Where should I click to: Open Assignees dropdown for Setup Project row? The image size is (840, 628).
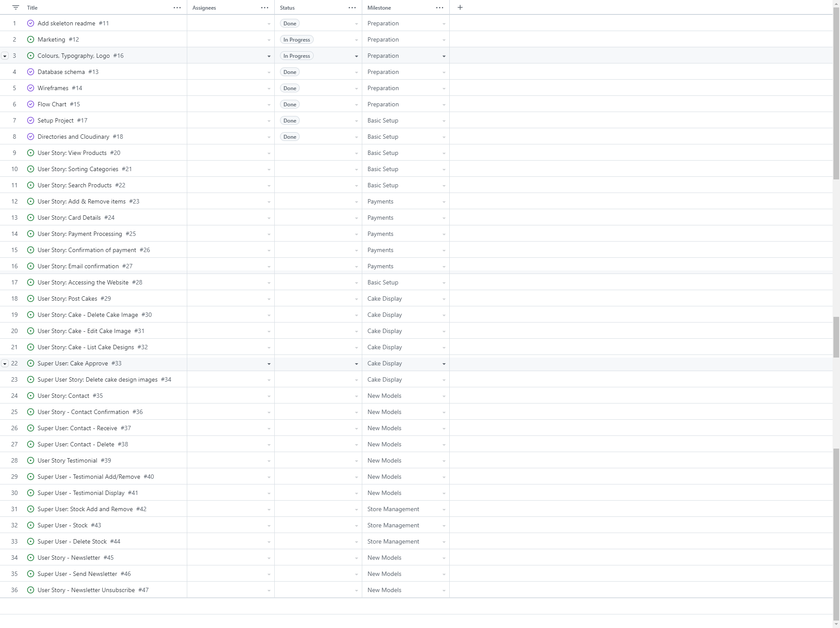coord(269,121)
